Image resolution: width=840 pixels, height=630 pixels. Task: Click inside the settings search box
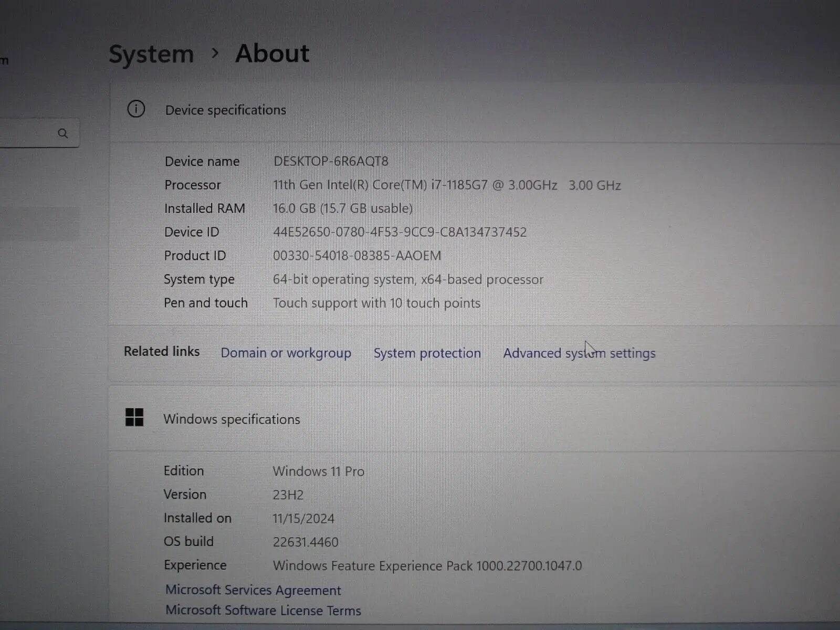(x=26, y=133)
